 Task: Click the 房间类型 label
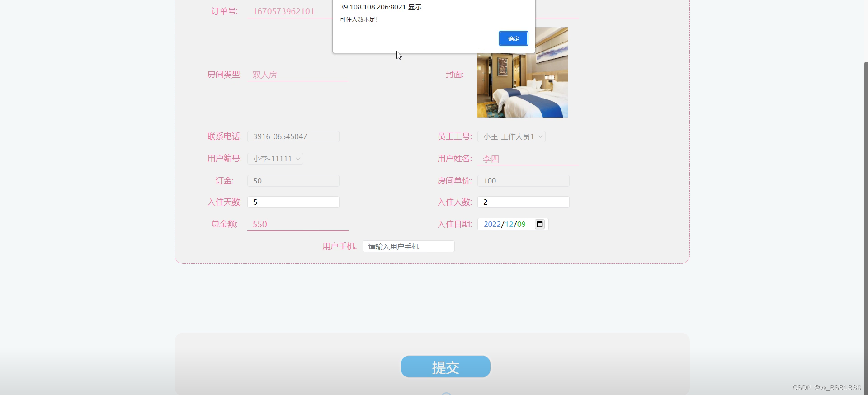[224, 75]
